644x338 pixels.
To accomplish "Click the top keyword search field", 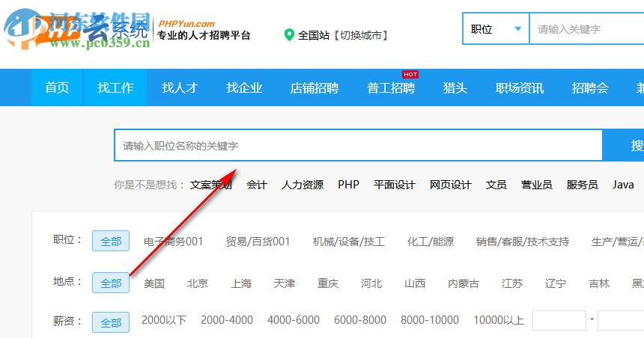I will tap(587, 28).
